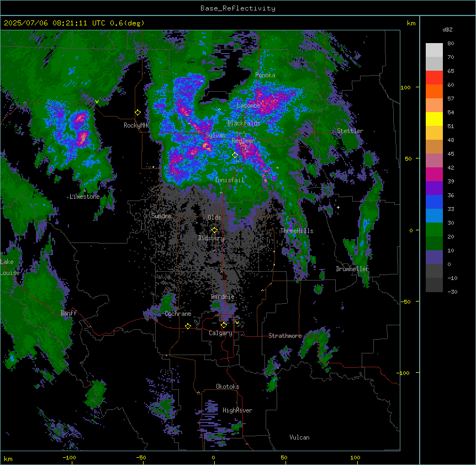This screenshot has width=476, height=465.
Task: Click the HighRiver label
Action: tap(237, 410)
